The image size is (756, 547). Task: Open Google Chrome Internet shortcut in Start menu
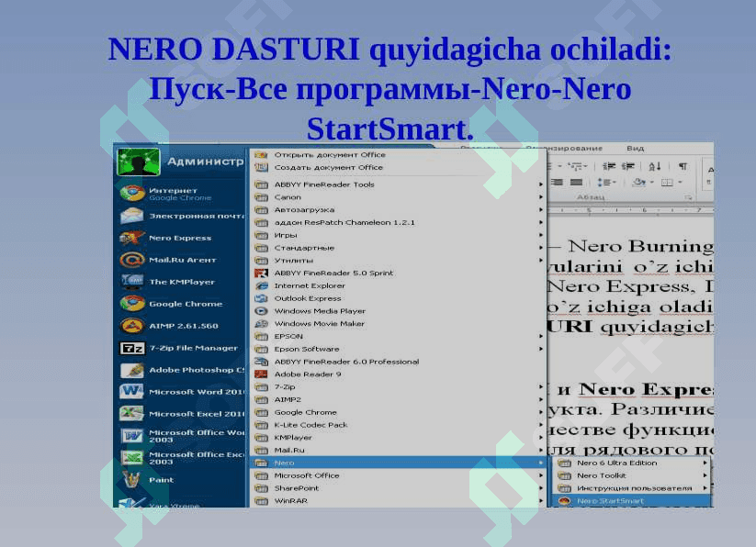(181, 194)
